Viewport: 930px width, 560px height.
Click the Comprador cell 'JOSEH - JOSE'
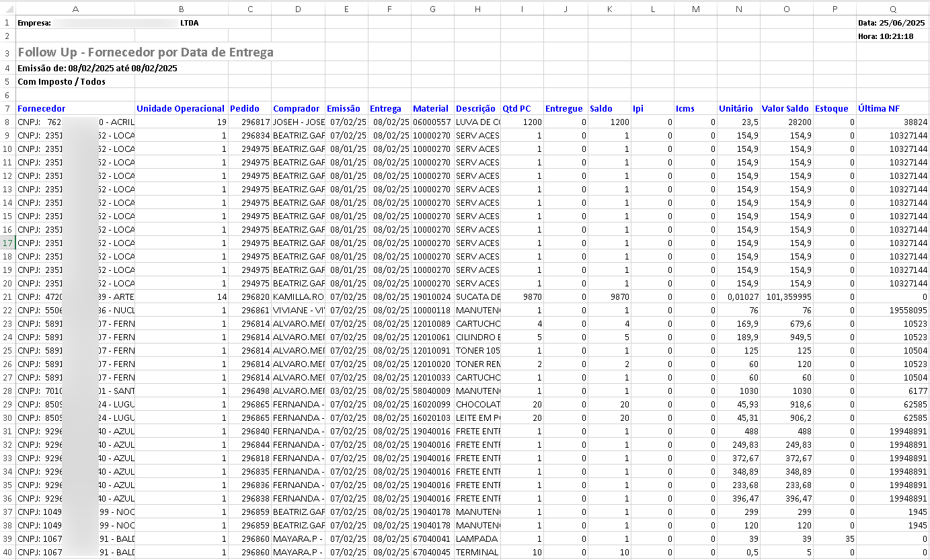coord(298,122)
